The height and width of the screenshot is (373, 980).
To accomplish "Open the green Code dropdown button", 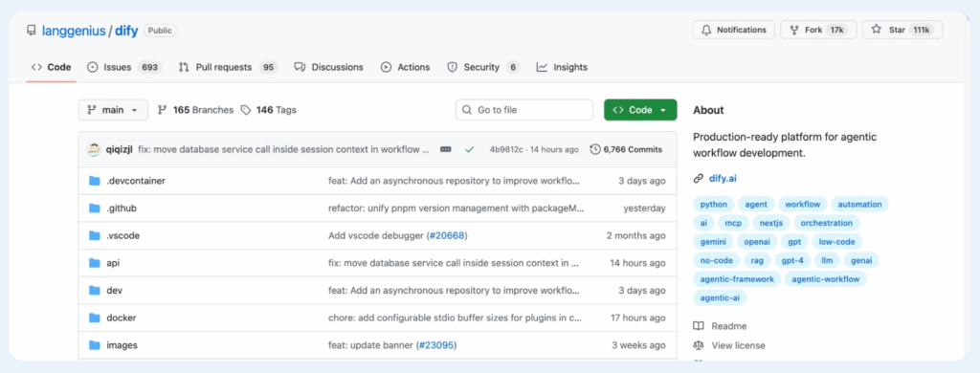I will coord(640,110).
